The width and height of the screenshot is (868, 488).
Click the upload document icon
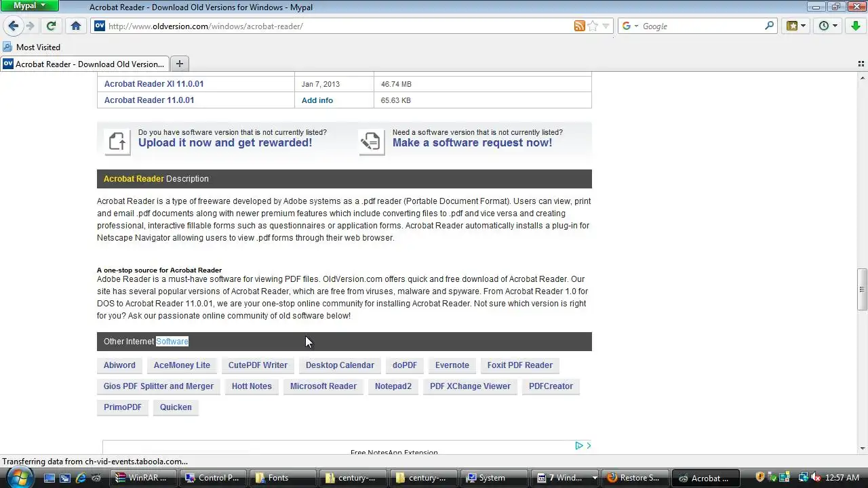click(x=117, y=142)
